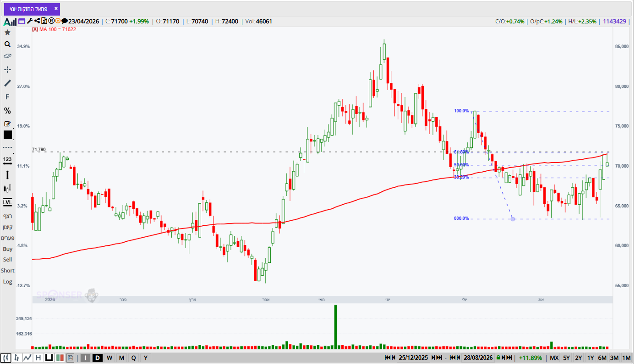Set chart range to 5Y
This screenshot has height=364, width=635.
567,358
